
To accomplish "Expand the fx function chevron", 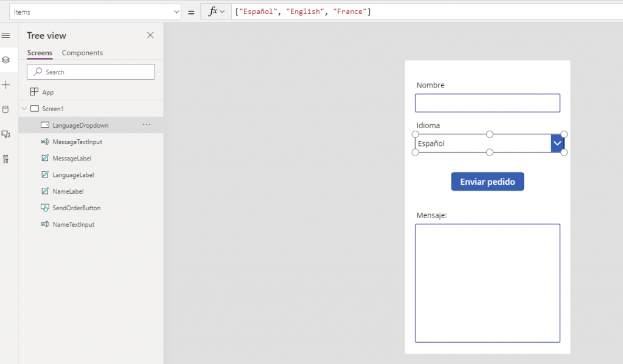I will point(222,12).
